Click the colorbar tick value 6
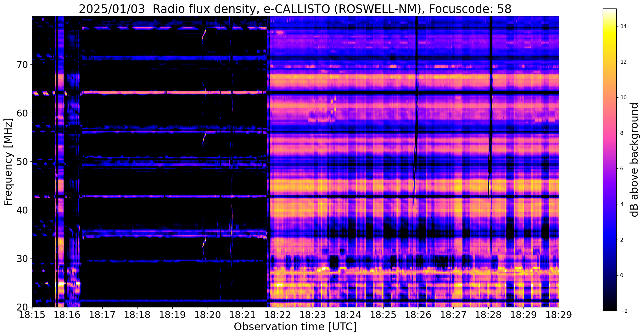This screenshot has width=644, height=336. click(622, 168)
